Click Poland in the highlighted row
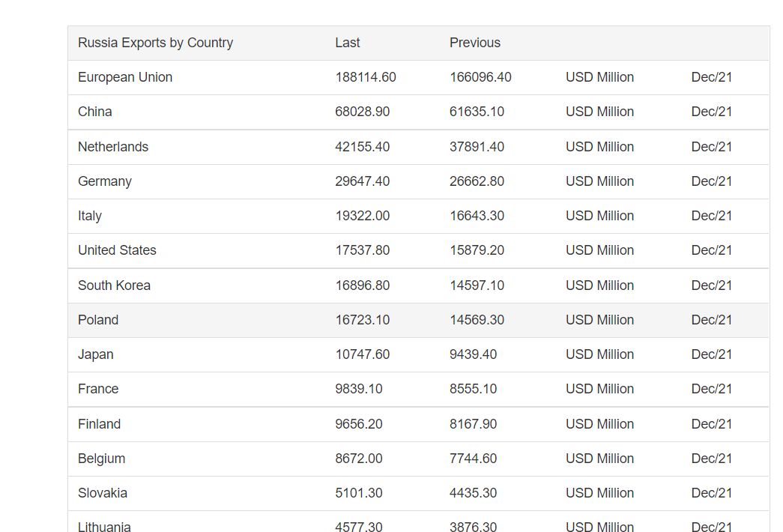Image resolution: width=783 pixels, height=532 pixels. (x=98, y=320)
